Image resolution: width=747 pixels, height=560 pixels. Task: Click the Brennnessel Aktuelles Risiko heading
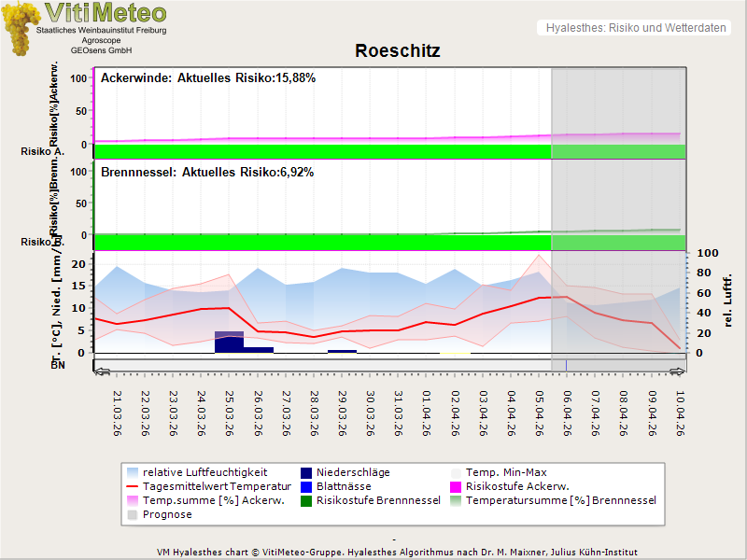[206, 173]
